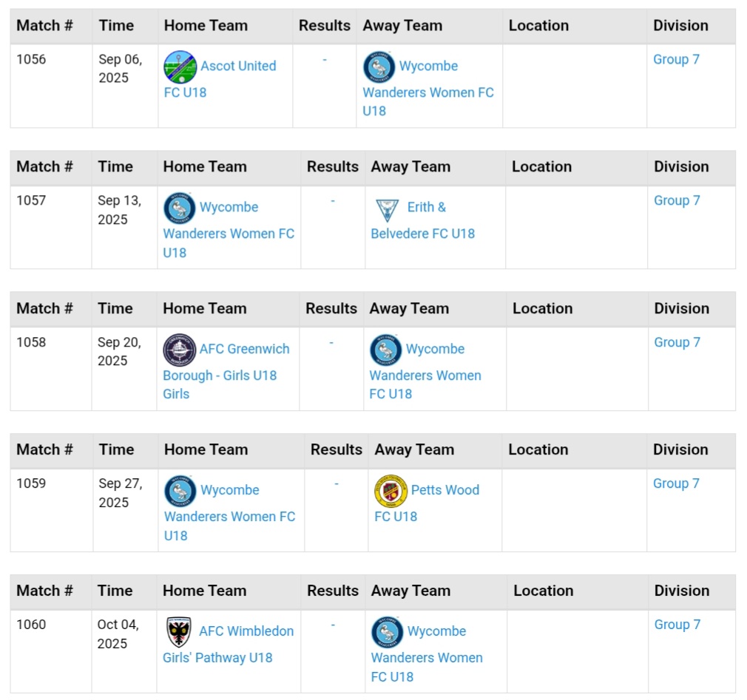Open the Group 7 link for match 1058

[677, 342]
